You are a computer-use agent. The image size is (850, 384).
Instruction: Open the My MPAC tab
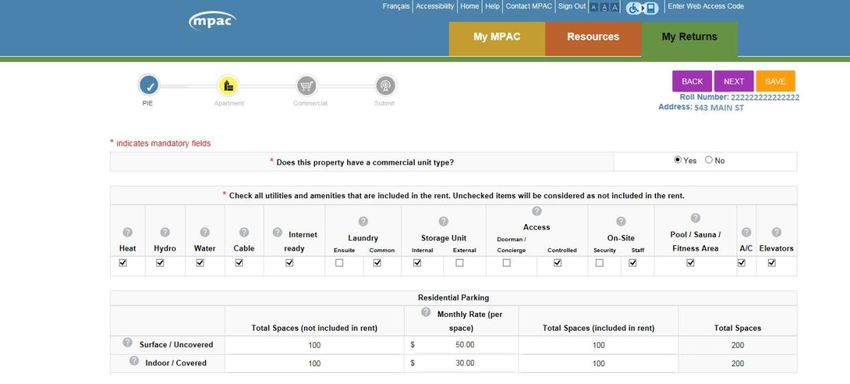click(497, 39)
